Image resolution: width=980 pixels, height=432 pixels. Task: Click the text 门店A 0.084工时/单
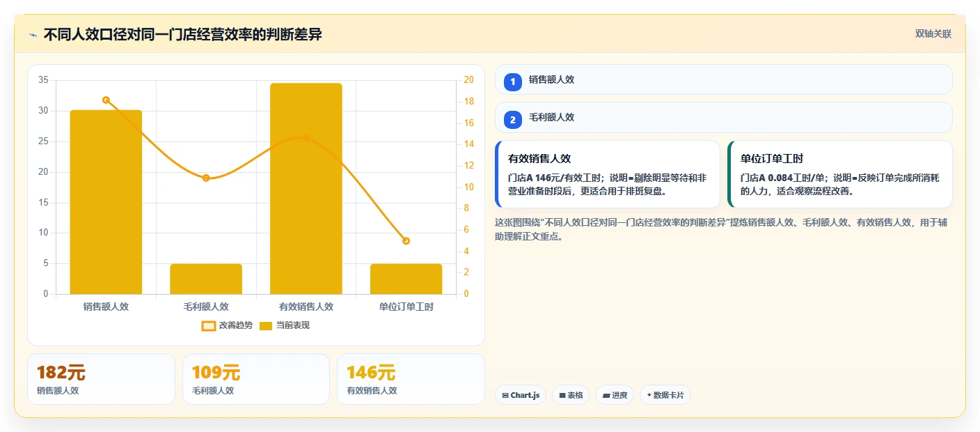782,178
